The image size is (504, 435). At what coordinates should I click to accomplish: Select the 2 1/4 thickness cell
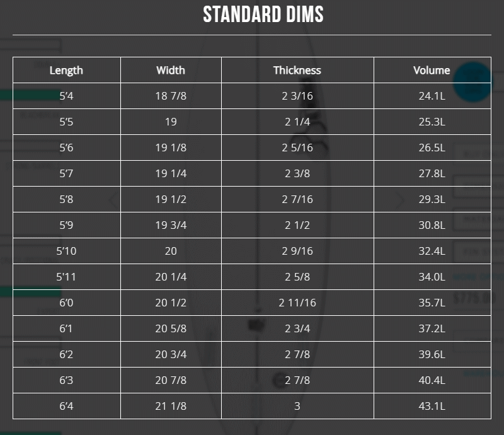[x=297, y=122]
